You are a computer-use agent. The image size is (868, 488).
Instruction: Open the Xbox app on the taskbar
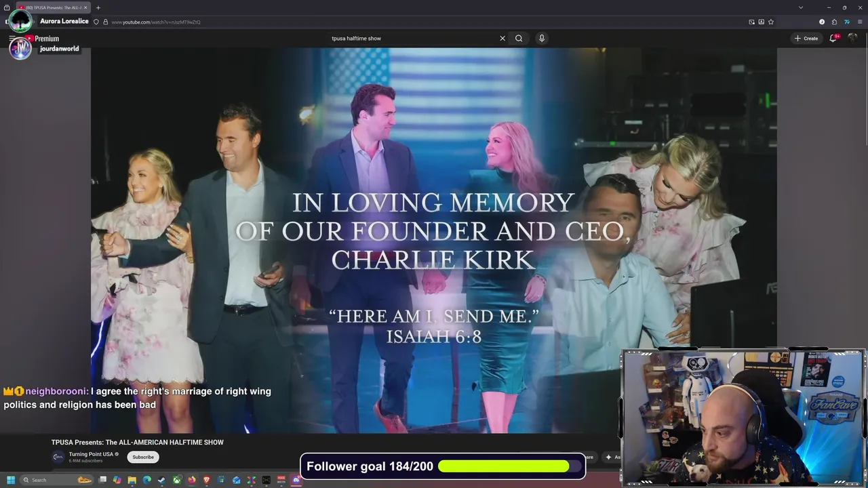coord(177,480)
